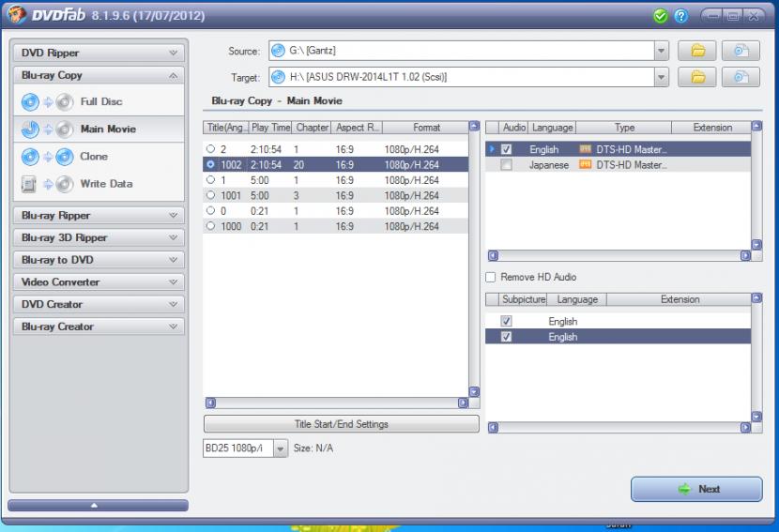Click the Aspect R. column header
This screenshot has height=532, width=779.
[x=357, y=128]
